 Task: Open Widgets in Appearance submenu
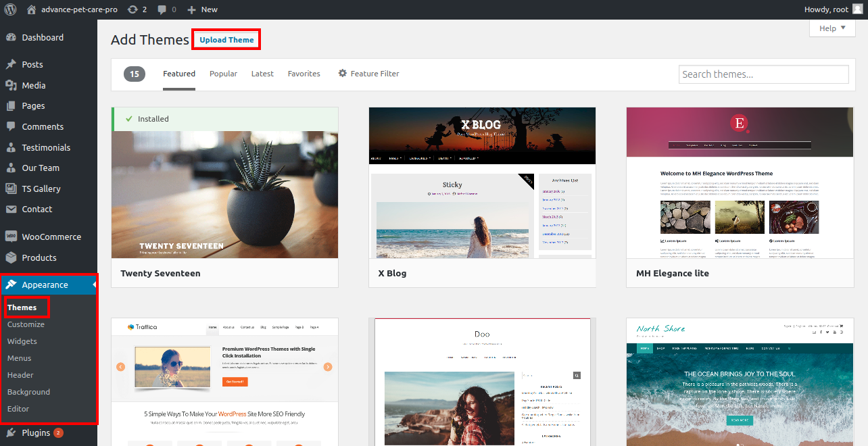click(22, 341)
